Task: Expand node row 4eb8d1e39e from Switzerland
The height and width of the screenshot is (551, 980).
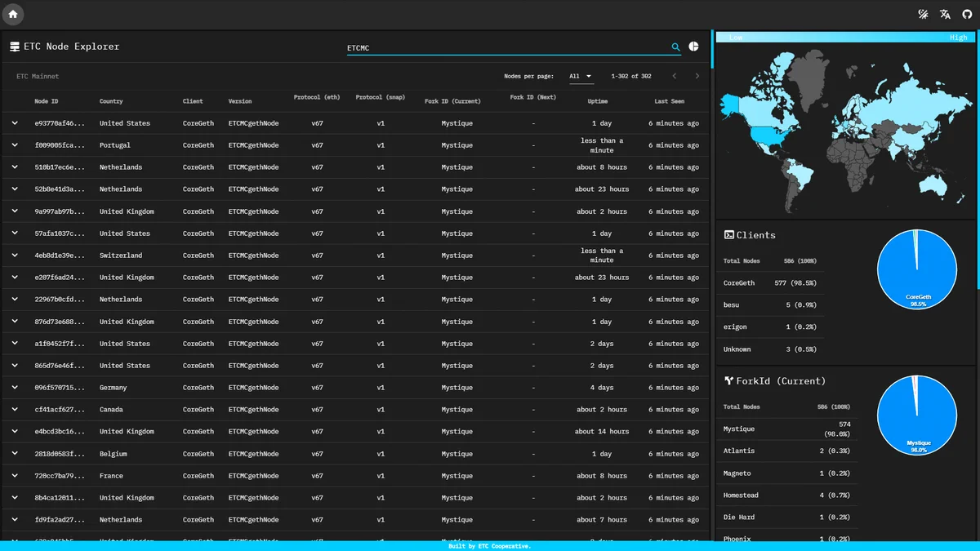Action: 15,256
